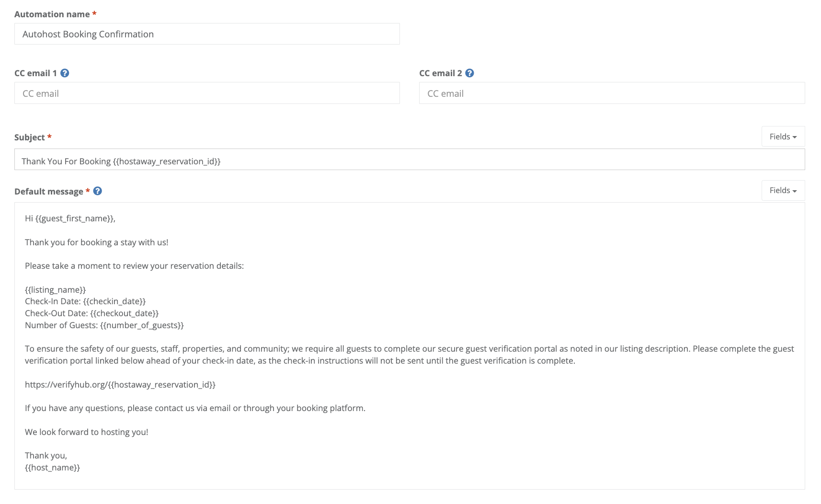Select the {{hostaway_reservation_id}} placeholder in the Subject
821x504 pixels.
[166, 161]
